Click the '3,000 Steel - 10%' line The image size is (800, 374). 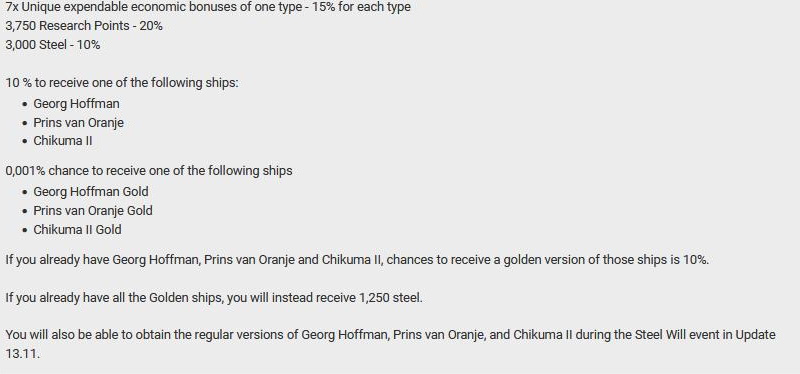[53, 45]
